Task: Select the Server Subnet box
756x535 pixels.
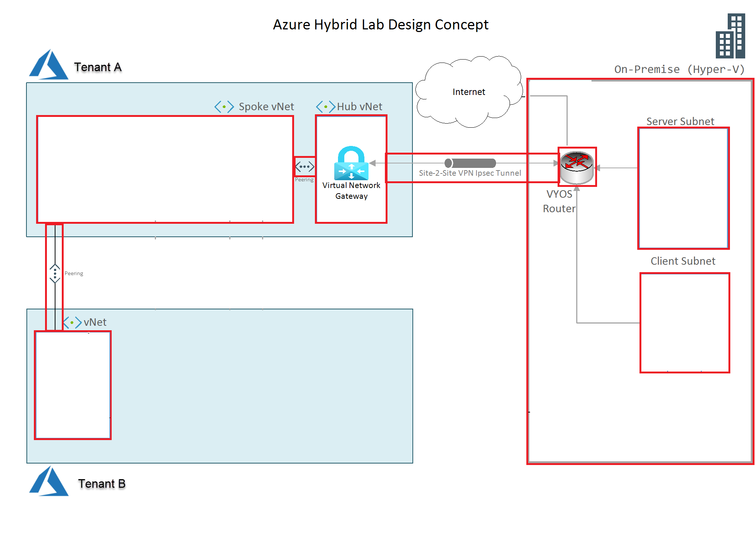Action: click(x=683, y=188)
